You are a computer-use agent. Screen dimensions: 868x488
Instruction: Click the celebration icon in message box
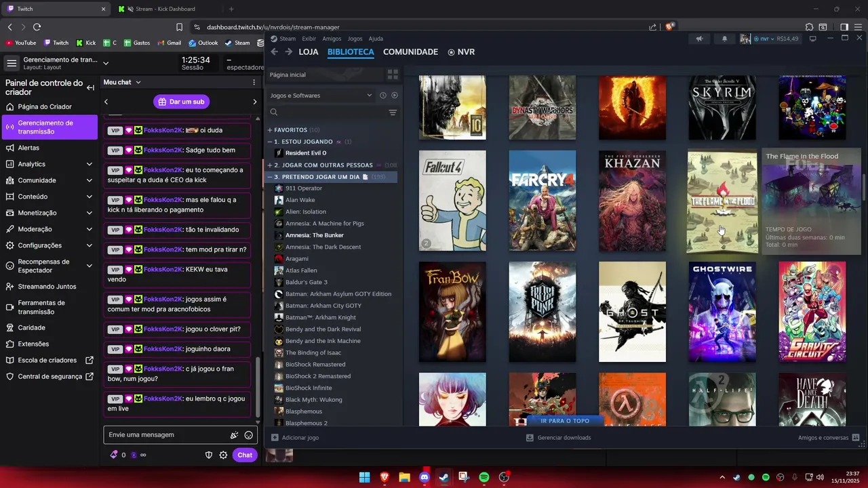click(234, 435)
